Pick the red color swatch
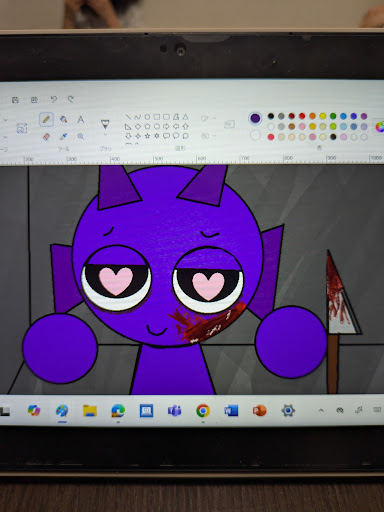 click(302, 116)
